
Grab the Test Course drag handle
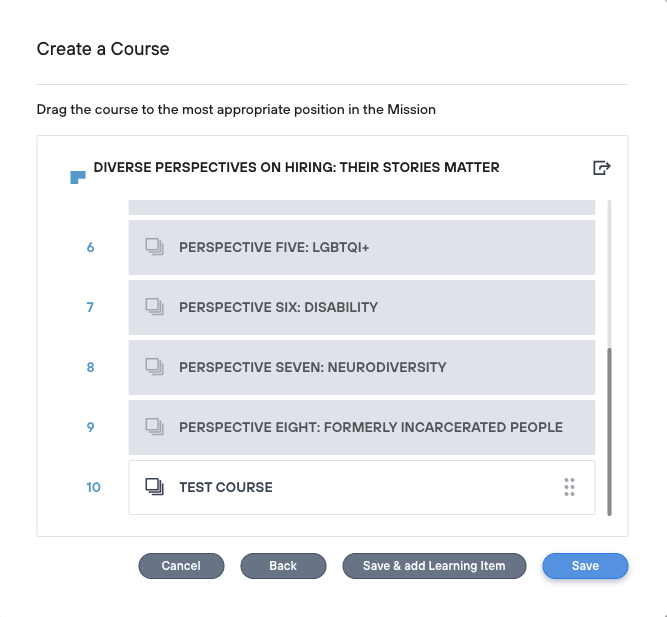click(569, 487)
